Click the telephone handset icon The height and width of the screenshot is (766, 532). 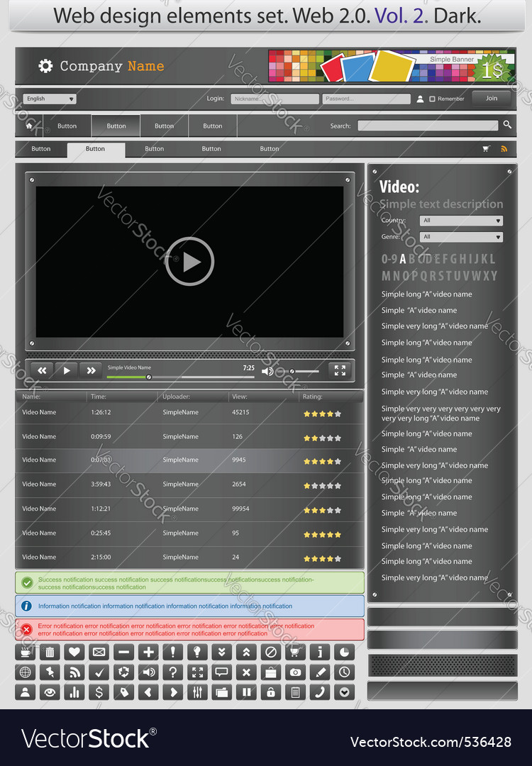tap(320, 692)
